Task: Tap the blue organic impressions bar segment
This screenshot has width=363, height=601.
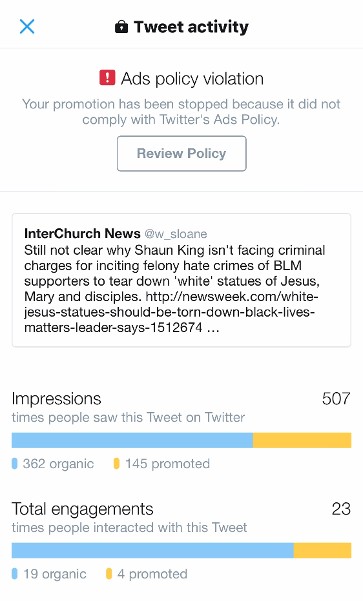Action: [x=132, y=440]
